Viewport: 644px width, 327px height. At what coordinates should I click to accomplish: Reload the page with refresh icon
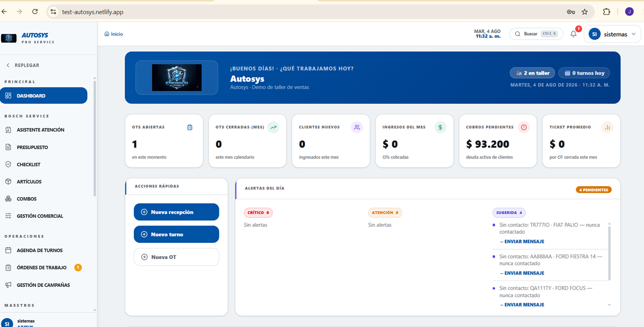pos(35,12)
